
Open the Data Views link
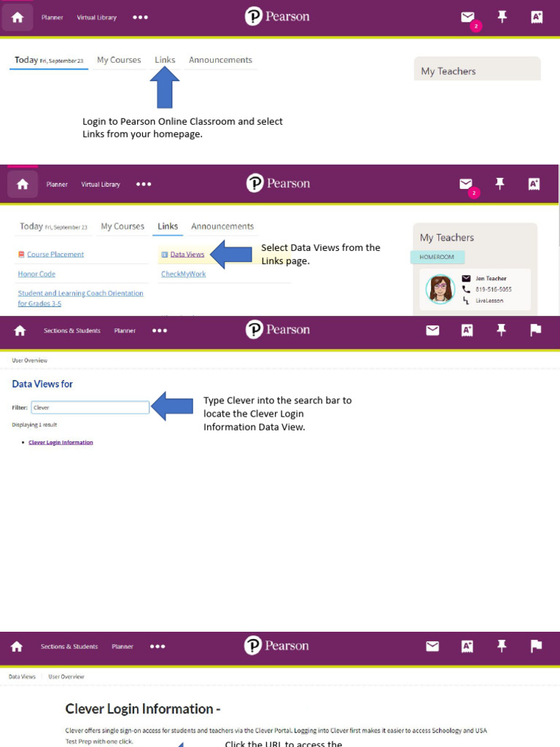[x=187, y=255]
